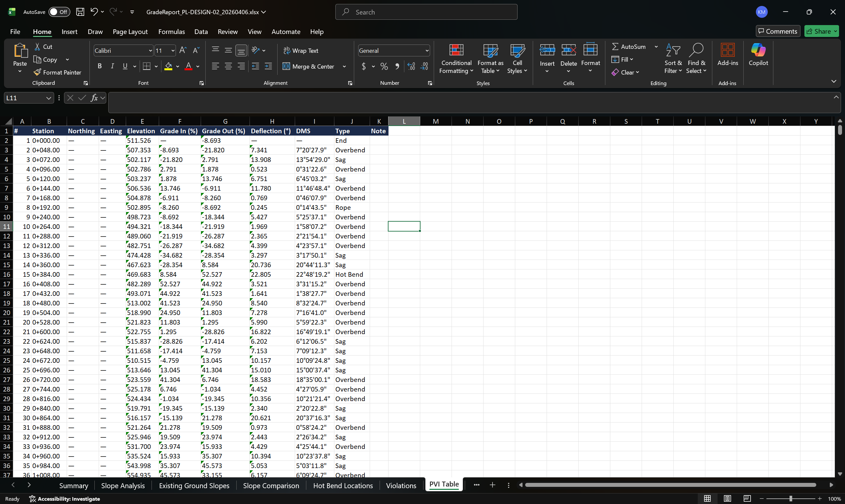The height and width of the screenshot is (504, 845).
Task: Open the Fill Color dropdown arrow
Action: coord(177,66)
